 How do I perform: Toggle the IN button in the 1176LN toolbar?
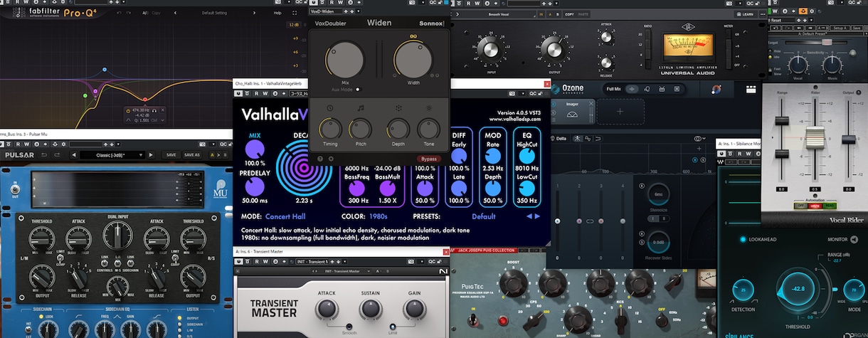pos(541,14)
